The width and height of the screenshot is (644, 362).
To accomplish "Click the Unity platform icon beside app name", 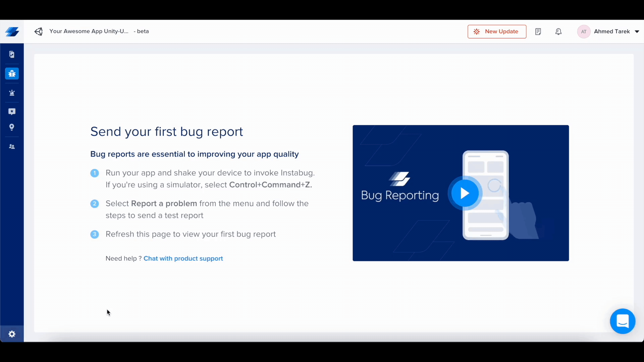I will 39,32.
